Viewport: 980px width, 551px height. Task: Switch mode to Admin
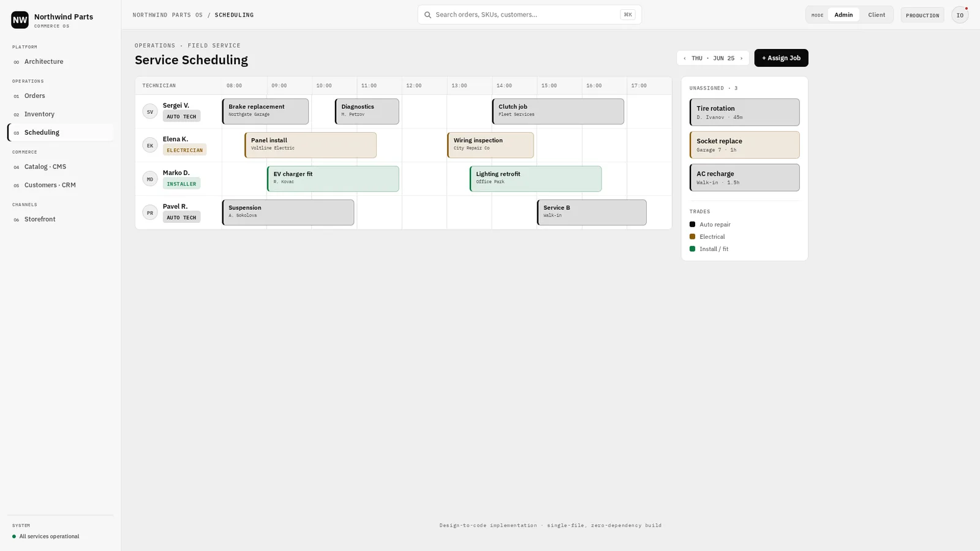click(x=843, y=15)
